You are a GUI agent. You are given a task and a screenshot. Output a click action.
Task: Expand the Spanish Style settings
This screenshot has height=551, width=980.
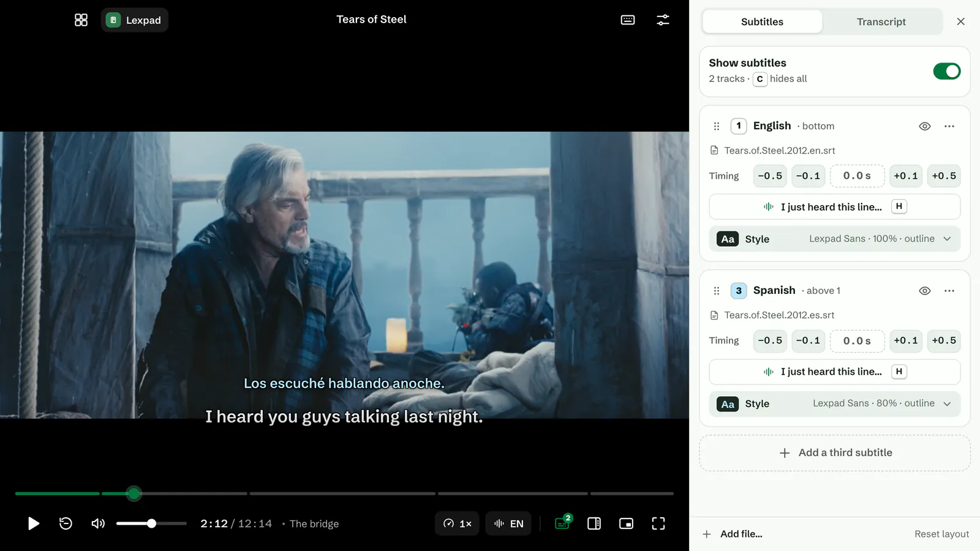(x=834, y=403)
